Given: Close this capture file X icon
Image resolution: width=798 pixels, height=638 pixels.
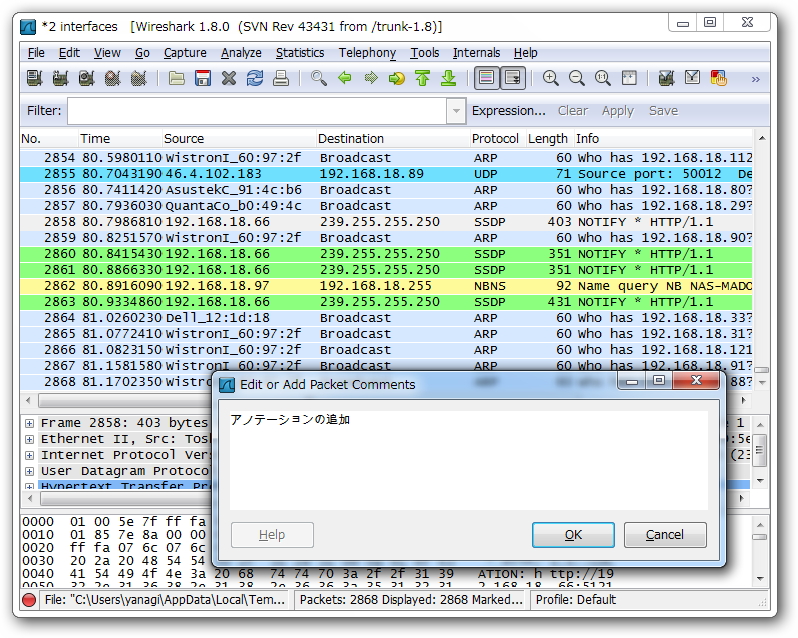Looking at the screenshot, I should pyautogui.click(x=229, y=78).
